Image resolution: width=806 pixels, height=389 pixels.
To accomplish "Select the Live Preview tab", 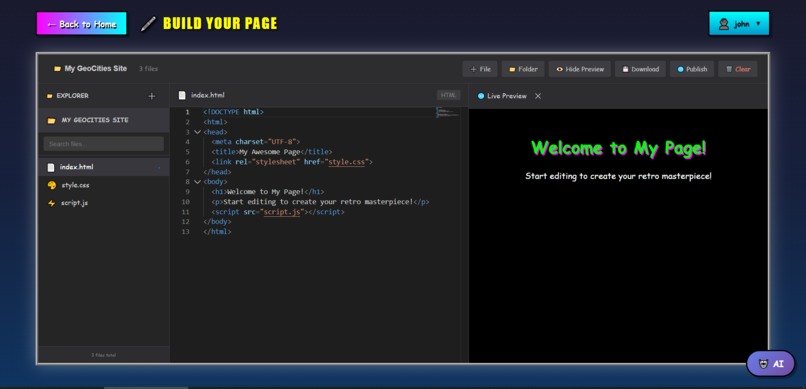I will click(502, 96).
